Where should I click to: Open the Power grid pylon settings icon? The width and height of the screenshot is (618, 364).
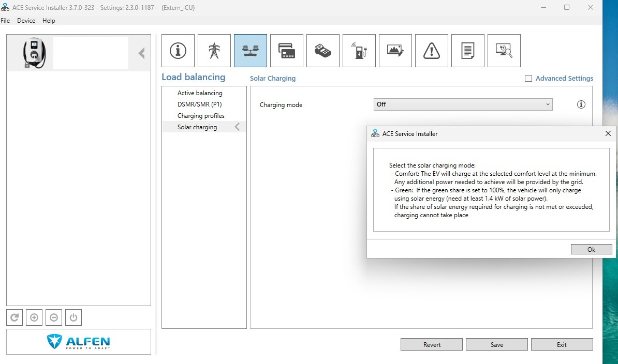pos(214,51)
